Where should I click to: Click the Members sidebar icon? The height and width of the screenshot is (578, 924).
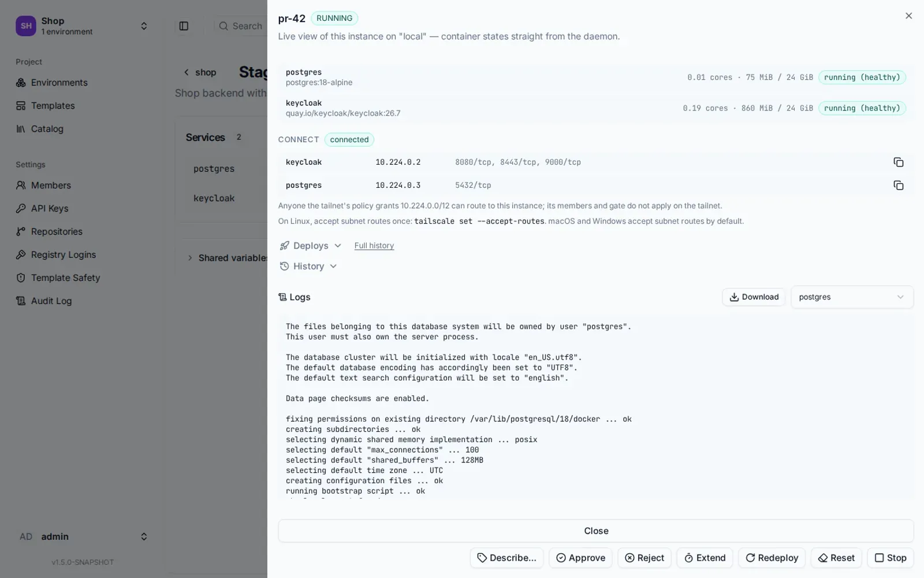point(21,186)
